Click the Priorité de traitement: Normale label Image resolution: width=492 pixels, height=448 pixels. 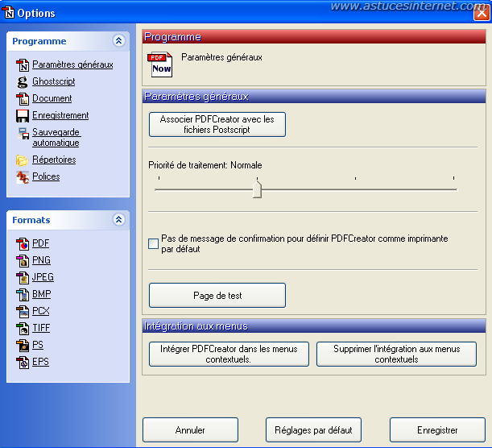(x=205, y=165)
